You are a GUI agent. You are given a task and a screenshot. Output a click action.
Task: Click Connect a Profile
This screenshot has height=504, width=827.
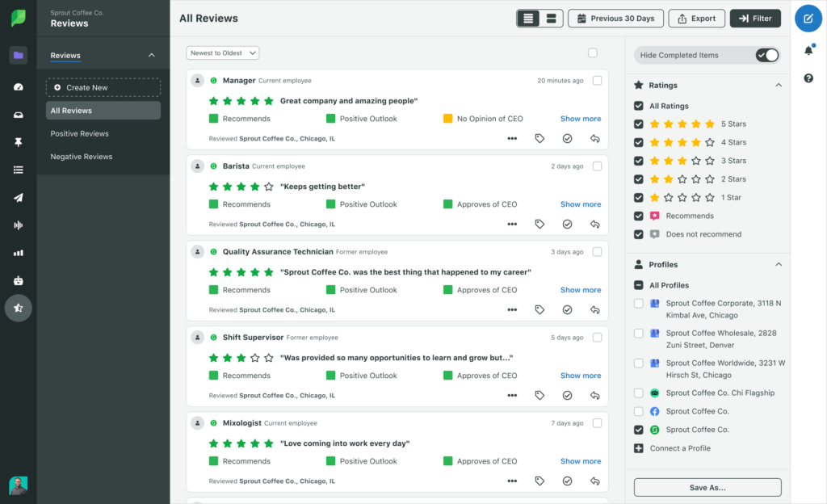(x=680, y=448)
